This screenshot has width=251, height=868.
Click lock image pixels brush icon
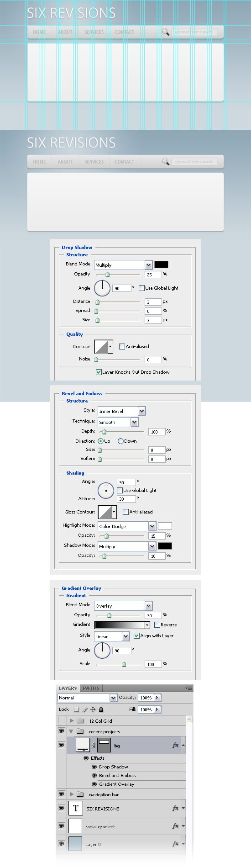pos(84,709)
